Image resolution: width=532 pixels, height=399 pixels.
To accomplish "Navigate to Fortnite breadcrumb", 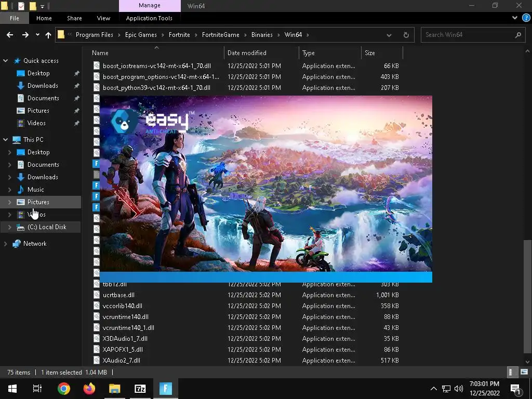I will click(179, 35).
